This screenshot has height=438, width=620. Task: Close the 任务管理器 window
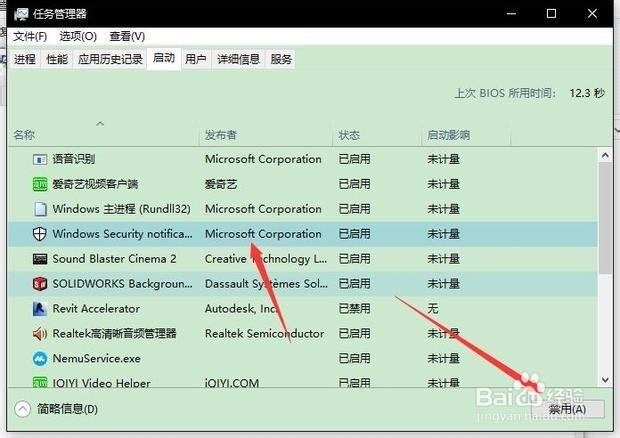592,14
